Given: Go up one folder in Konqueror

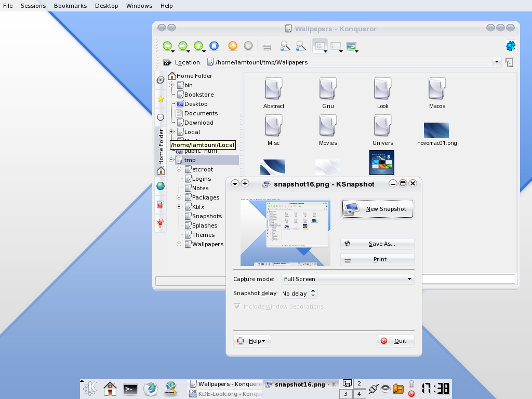Looking at the screenshot, I should click(x=198, y=46).
